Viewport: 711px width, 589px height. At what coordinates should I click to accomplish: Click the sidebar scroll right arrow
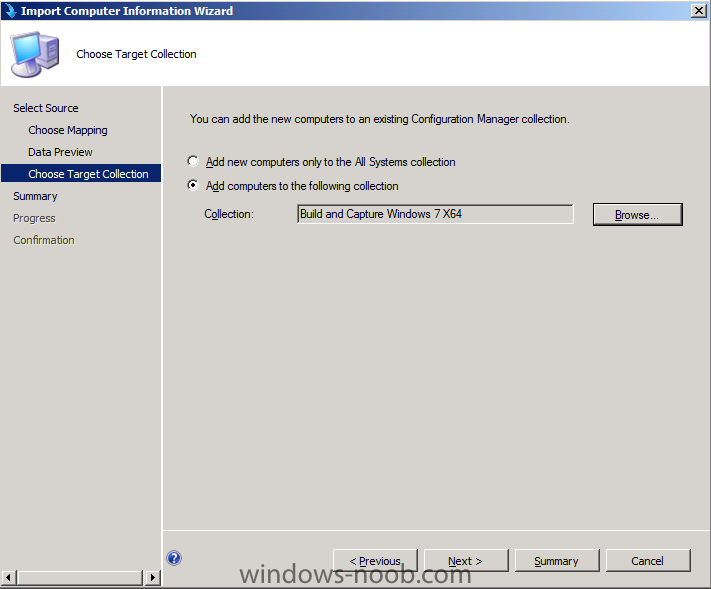pyautogui.click(x=153, y=577)
